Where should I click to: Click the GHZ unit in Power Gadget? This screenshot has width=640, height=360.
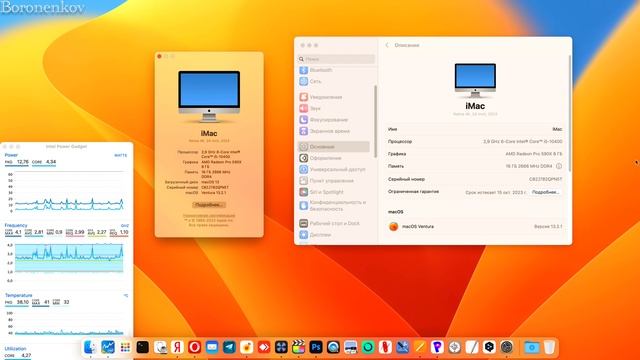click(x=124, y=226)
